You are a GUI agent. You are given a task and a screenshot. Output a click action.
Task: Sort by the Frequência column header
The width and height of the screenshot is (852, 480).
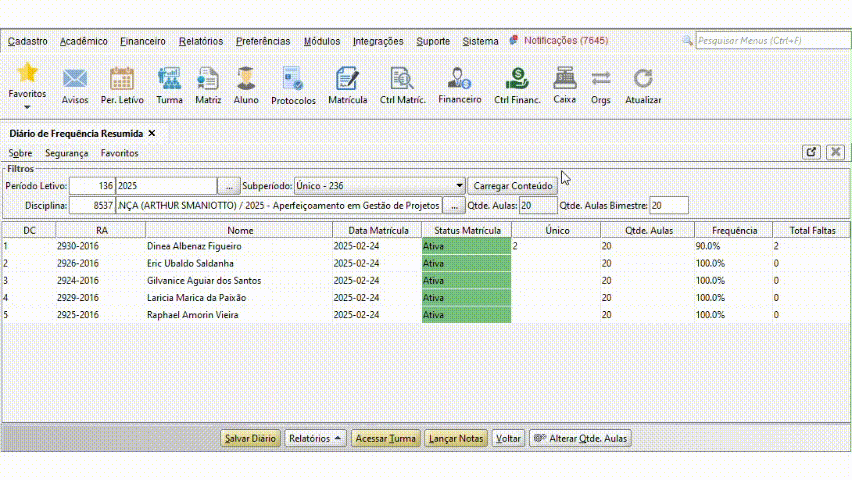point(734,230)
